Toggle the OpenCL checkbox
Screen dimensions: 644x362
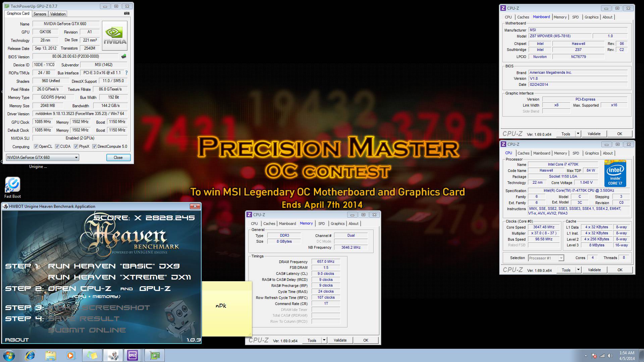(36, 146)
